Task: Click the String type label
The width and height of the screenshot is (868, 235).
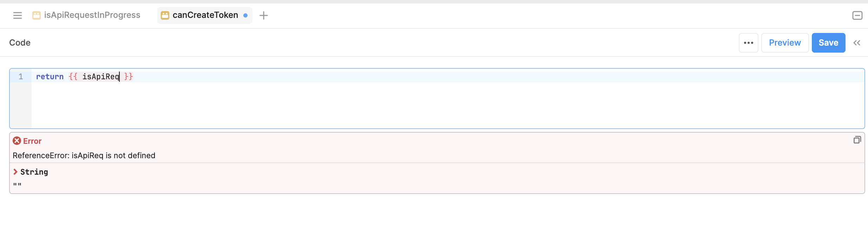Action: click(34, 172)
